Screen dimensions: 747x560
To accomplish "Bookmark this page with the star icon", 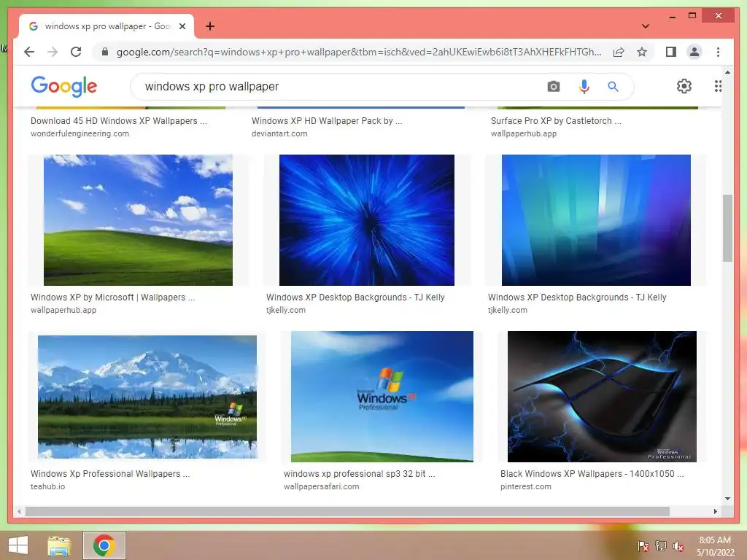I will click(642, 52).
